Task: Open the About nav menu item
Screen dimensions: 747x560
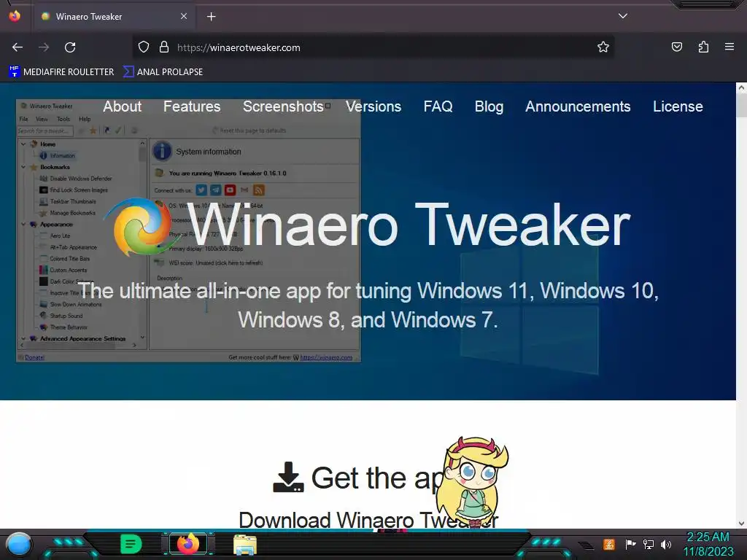Action: click(x=123, y=106)
